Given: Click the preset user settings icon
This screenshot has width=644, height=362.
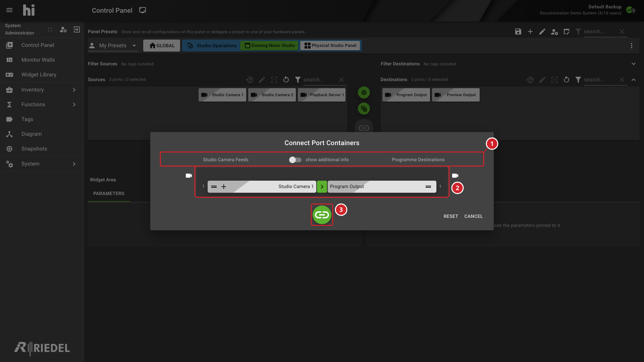Looking at the screenshot, I should (554, 32).
